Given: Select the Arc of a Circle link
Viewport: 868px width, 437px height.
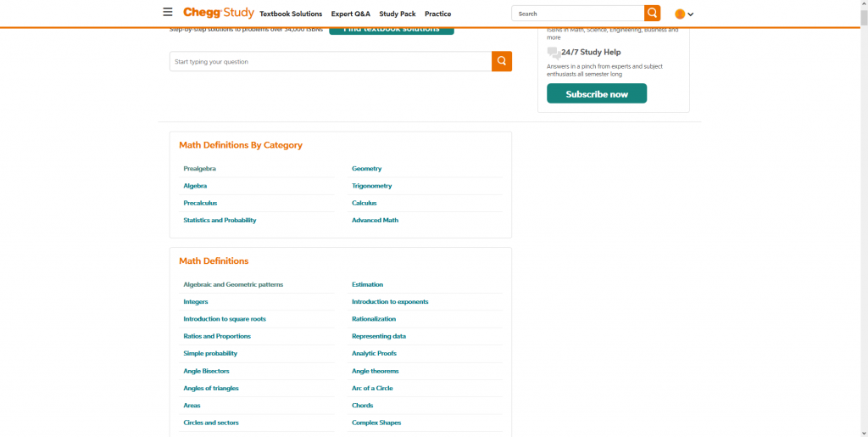Looking at the screenshot, I should click(x=372, y=389).
